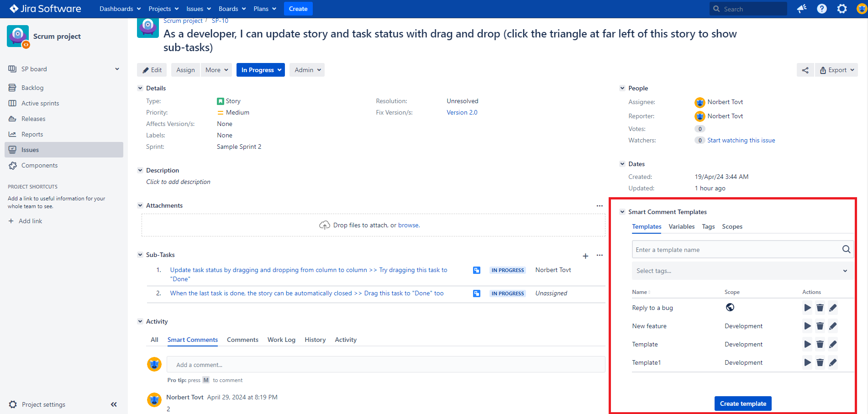Open the In Progress status dropdown

261,70
